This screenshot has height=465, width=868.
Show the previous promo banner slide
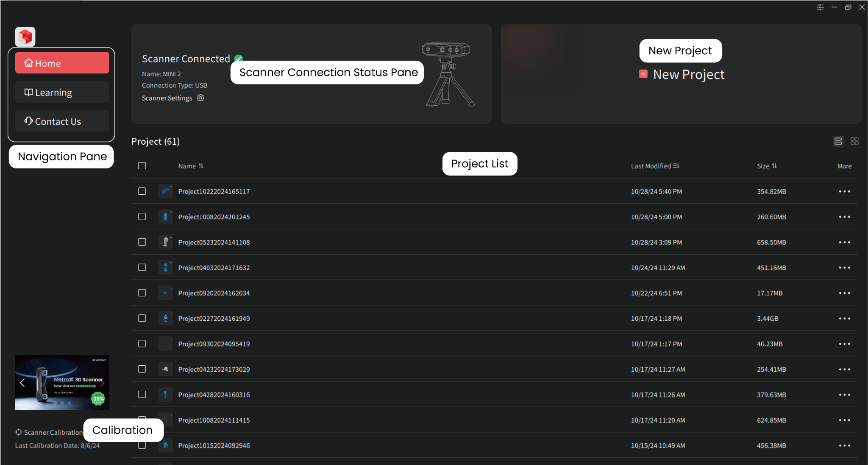tap(22, 383)
